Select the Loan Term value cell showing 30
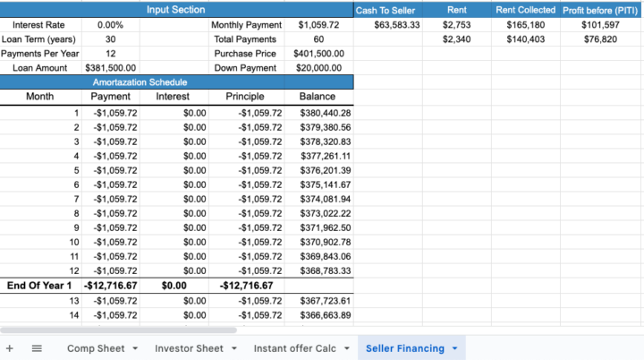Image resolution: width=644 pixels, height=360 pixels. (111, 39)
